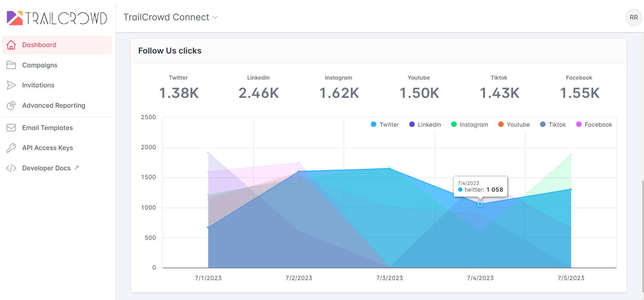This screenshot has height=300, width=644.
Task: Click the 7/2/2023 x-axis label
Action: tap(299, 278)
